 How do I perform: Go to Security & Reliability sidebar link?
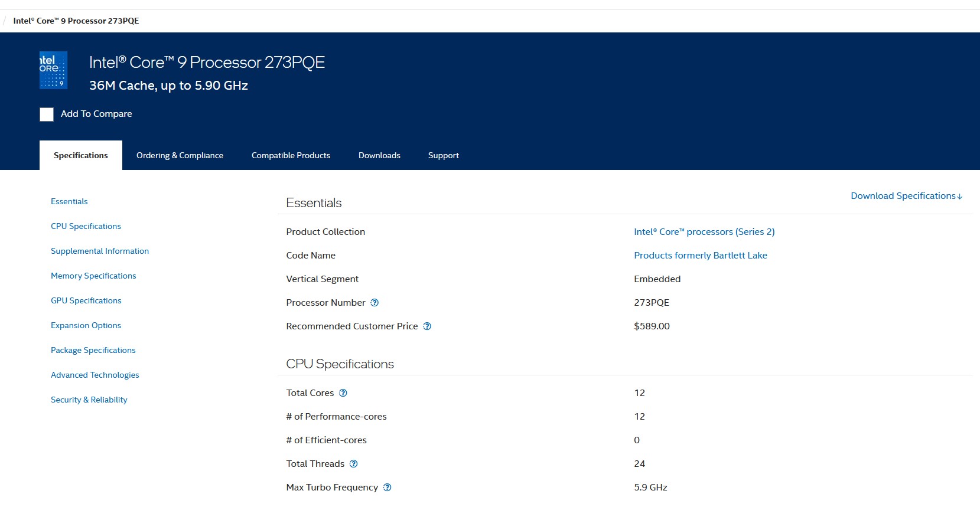click(89, 400)
